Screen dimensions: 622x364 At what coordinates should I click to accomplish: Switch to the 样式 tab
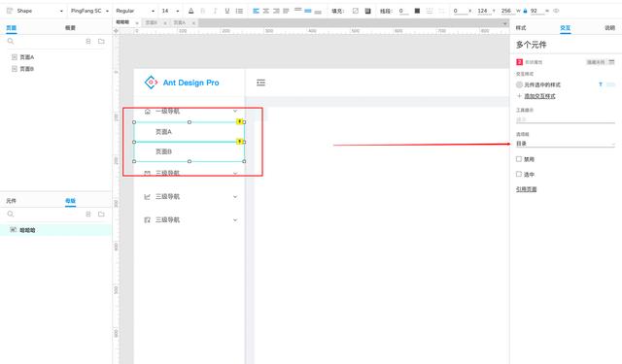point(521,28)
